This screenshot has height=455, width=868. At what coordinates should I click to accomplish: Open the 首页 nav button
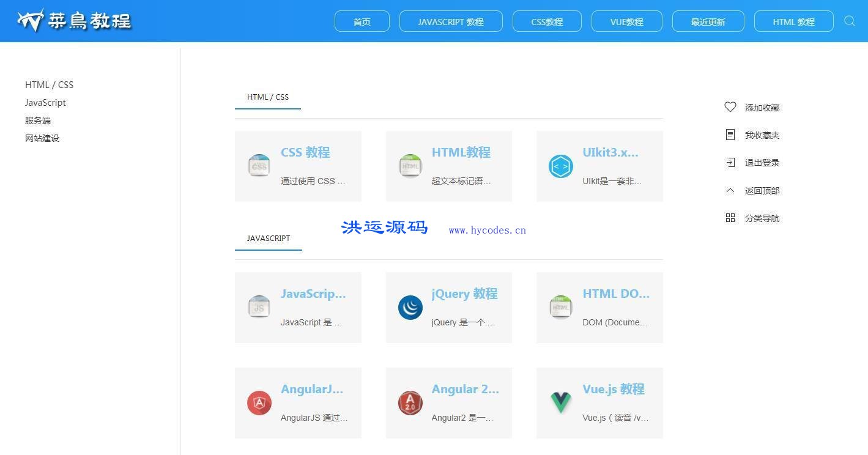[362, 21]
